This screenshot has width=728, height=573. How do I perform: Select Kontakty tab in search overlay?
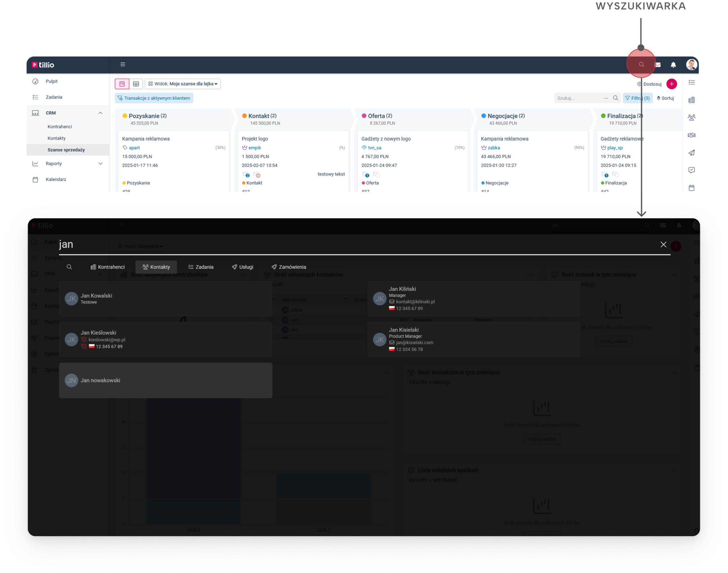tap(156, 267)
